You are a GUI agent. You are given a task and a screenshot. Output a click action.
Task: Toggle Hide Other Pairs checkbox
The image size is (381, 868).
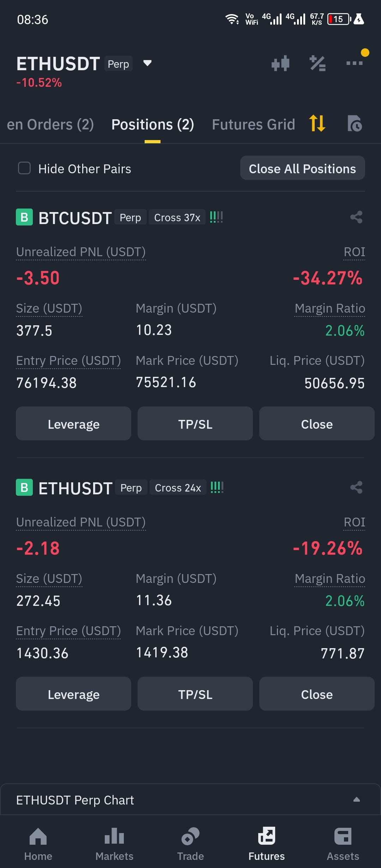click(24, 168)
